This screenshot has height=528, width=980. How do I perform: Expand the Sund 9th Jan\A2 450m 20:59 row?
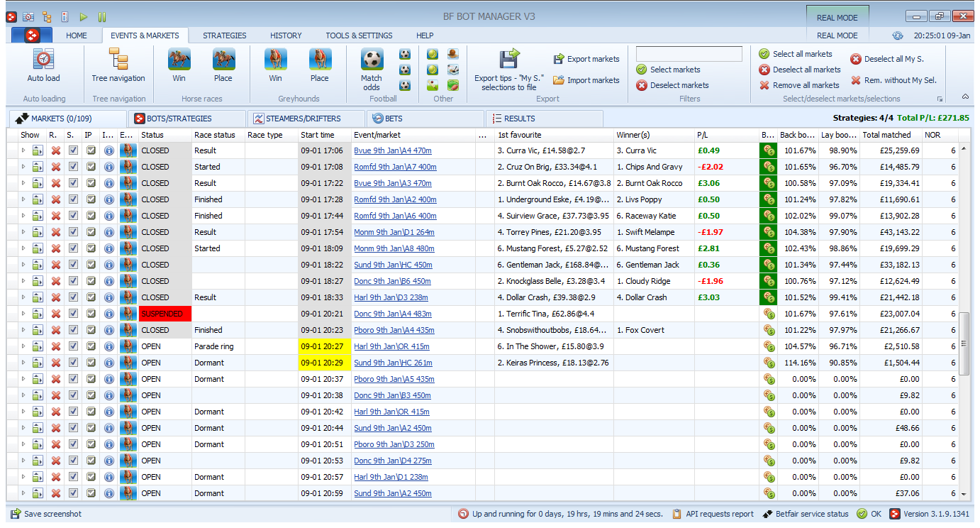(x=23, y=493)
